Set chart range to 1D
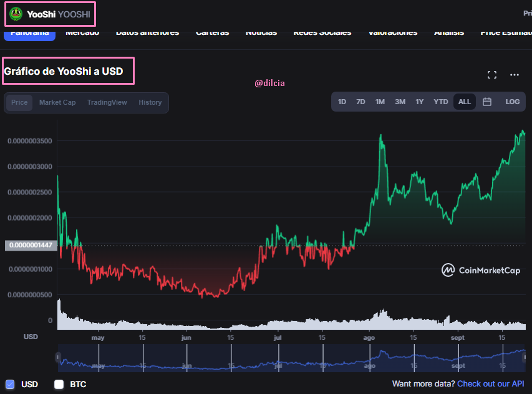 click(x=342, y=102)
